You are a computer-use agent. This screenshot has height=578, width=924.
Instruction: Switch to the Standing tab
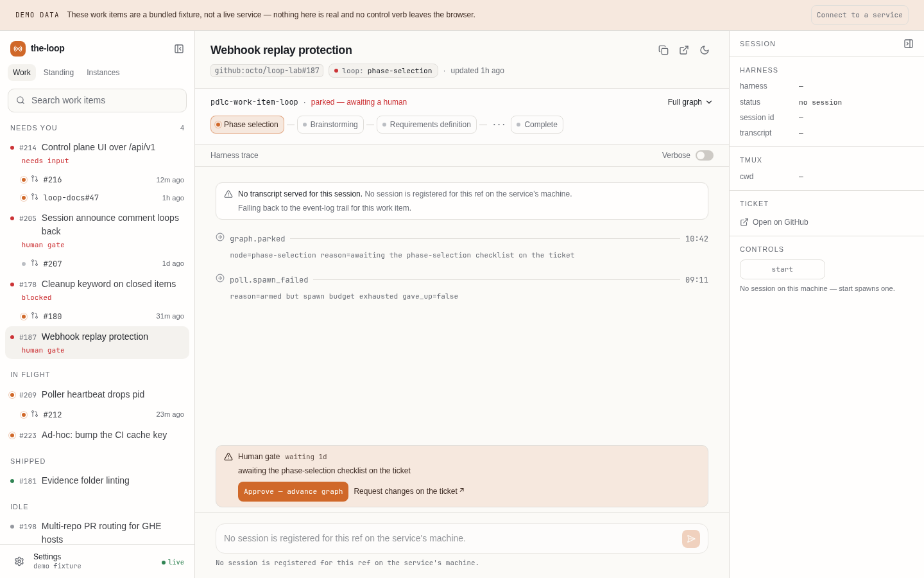tap(58, 73)
